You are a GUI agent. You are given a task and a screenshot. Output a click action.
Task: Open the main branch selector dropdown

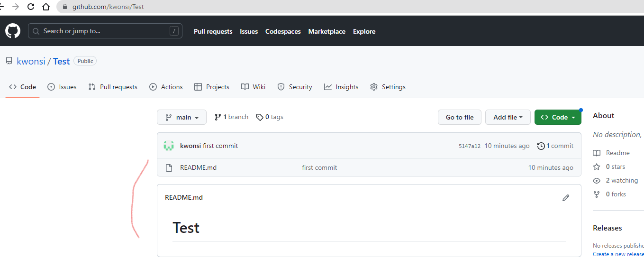click(x=182, y=117)
